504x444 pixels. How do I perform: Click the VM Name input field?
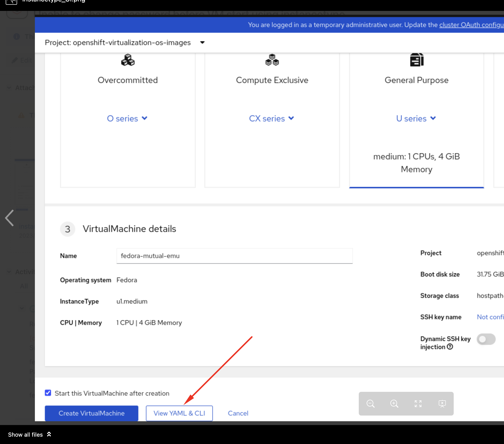234,256
